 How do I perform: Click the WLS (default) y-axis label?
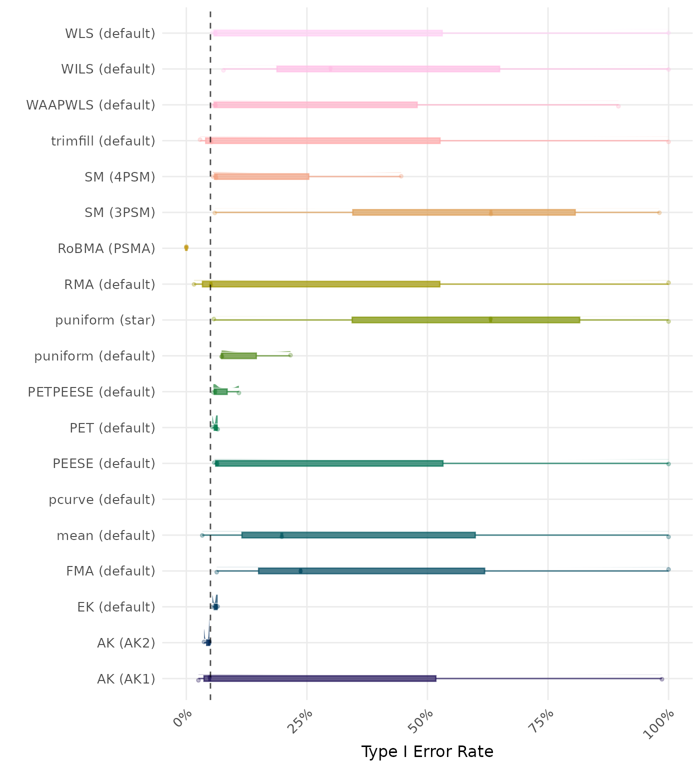coord(110,33)
